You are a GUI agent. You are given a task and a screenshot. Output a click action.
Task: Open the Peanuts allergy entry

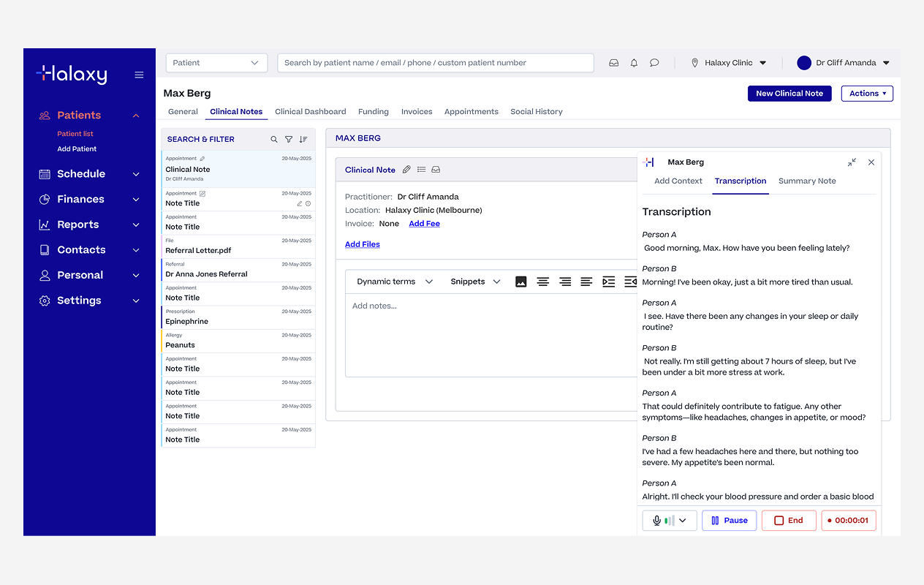(x=238, y=341)
